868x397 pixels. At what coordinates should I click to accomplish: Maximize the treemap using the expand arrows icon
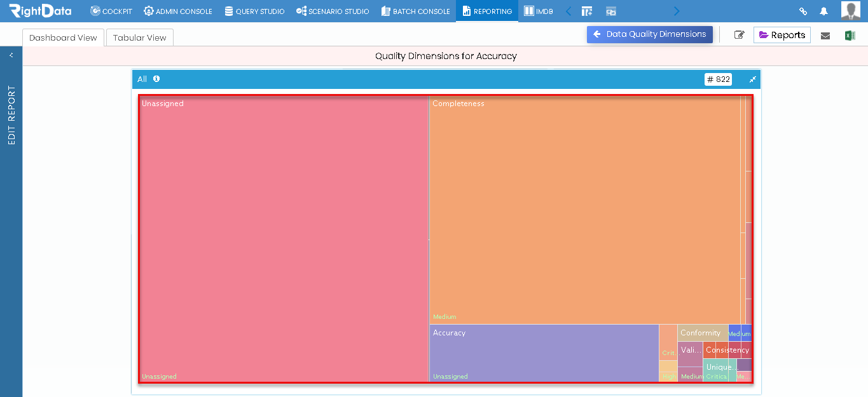click(752, 79)
